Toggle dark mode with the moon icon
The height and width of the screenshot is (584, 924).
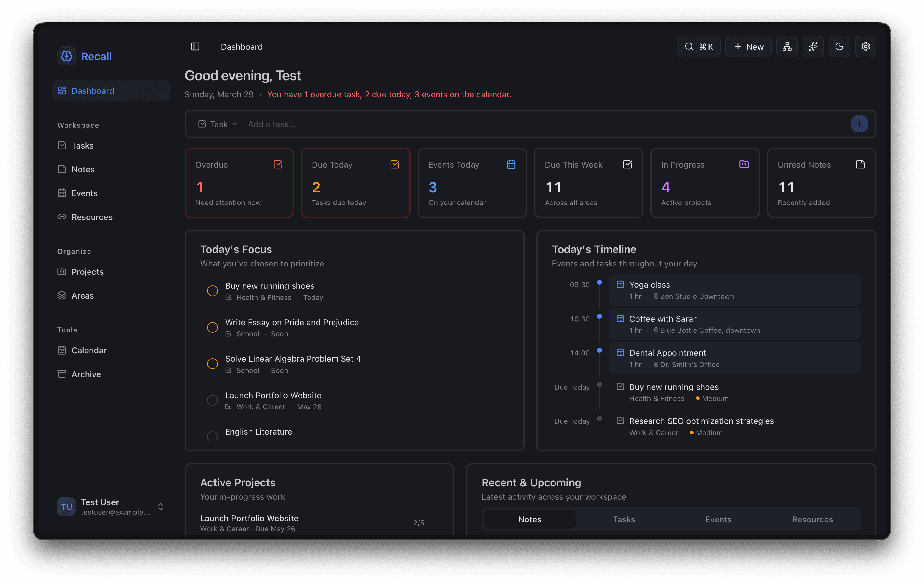click(839, 46)
